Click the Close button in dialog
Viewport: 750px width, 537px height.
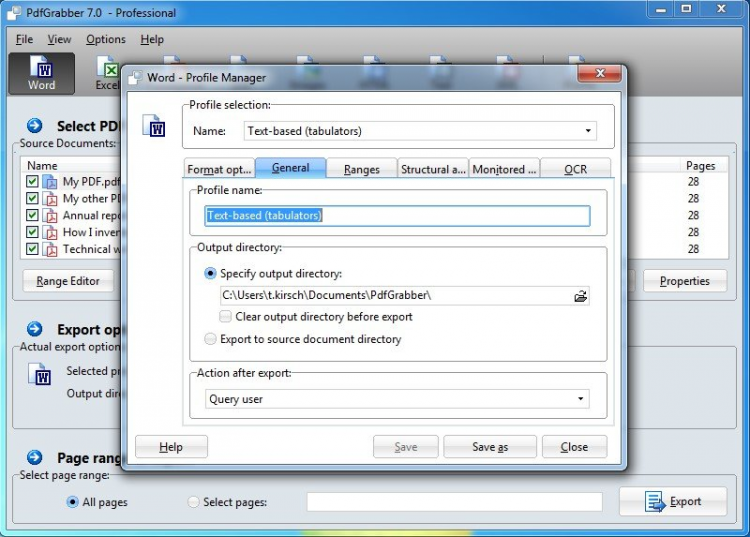point(574,447)
